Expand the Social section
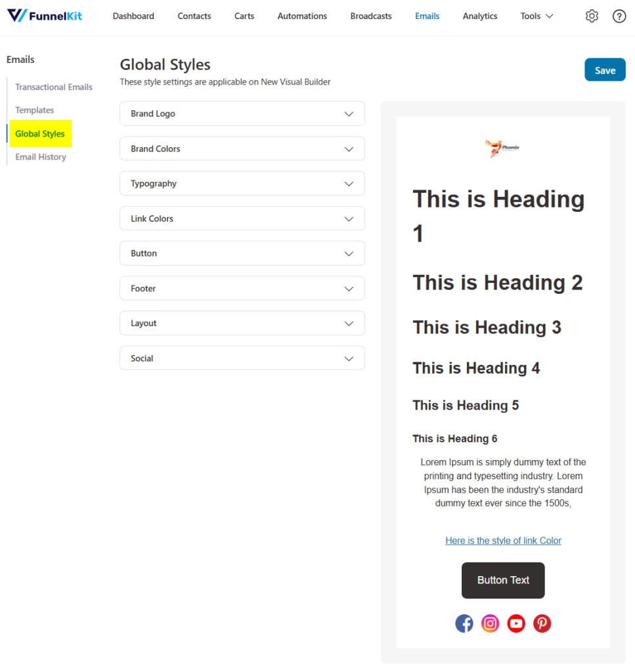635x672 pixels. (x=242, y=358)
